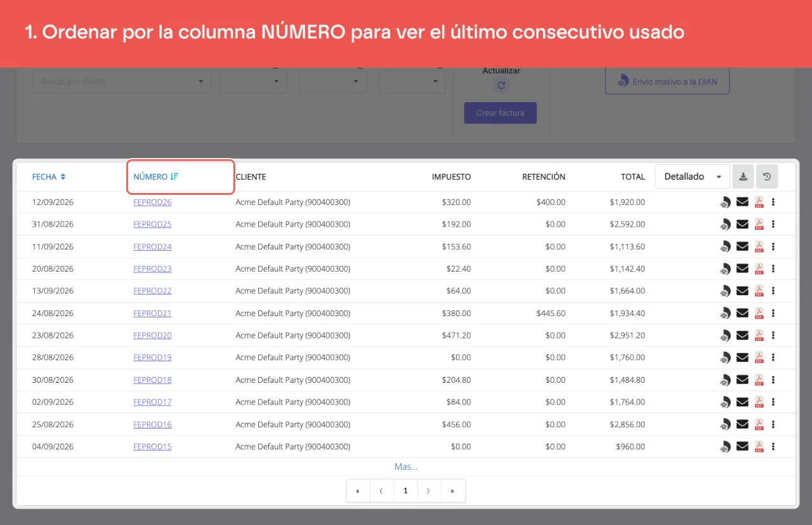Click the Mas... link to load more

pos(406,467)
